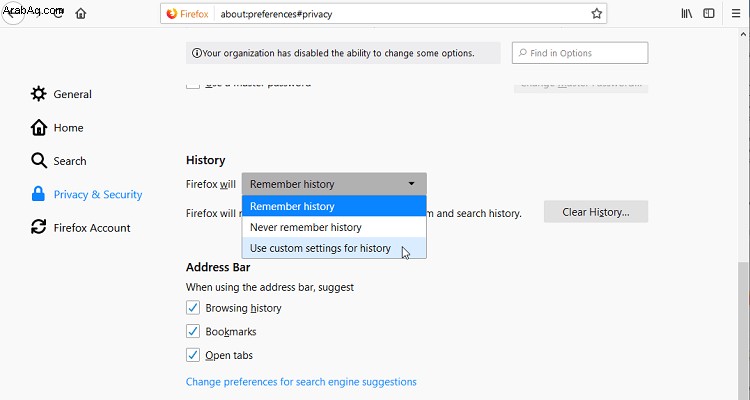The width and height of the screenshot is (750, 400).
Task: Select Privacy & Security category
Action: [87, 195]
